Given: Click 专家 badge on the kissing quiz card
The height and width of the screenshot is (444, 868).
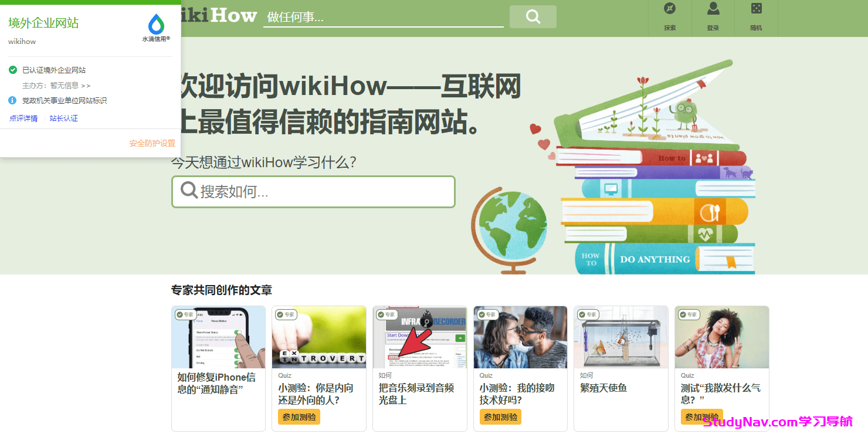Looking at the screenshot, I should (x=488, y=314).
